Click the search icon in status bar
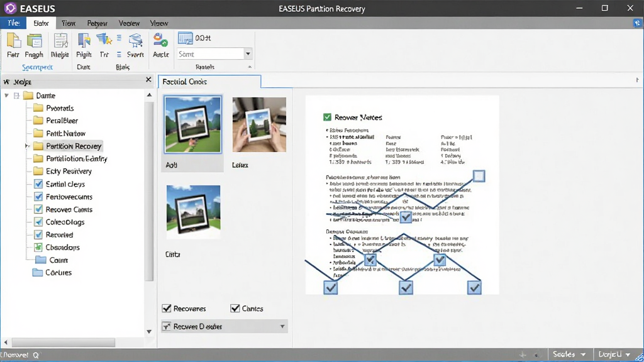 pos(36,355)
